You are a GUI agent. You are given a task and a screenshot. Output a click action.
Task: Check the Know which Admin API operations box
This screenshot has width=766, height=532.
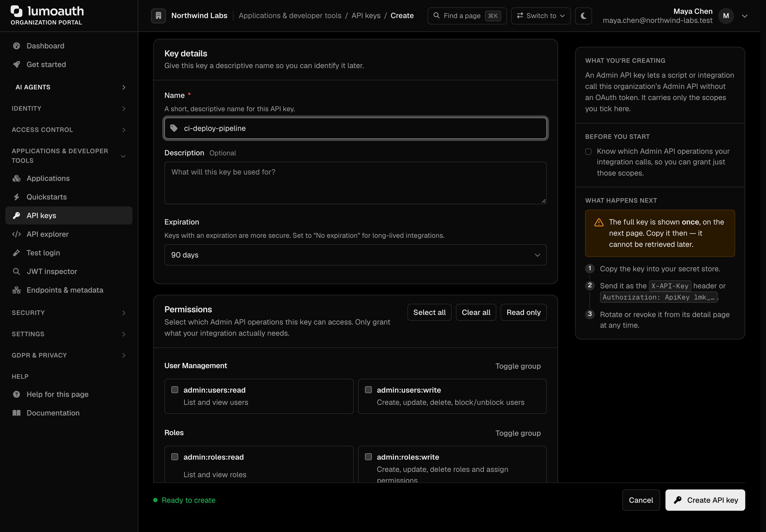coord(588,152)
